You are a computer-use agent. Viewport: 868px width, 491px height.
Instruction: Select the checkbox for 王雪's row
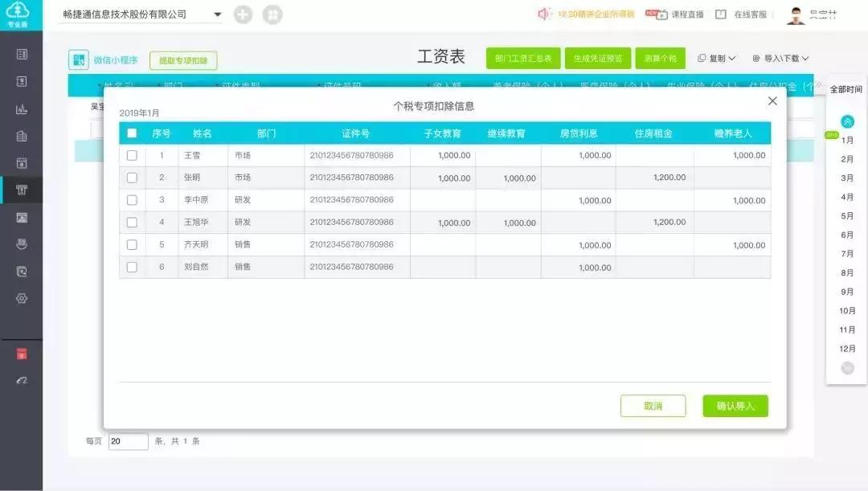click(132, 154)
